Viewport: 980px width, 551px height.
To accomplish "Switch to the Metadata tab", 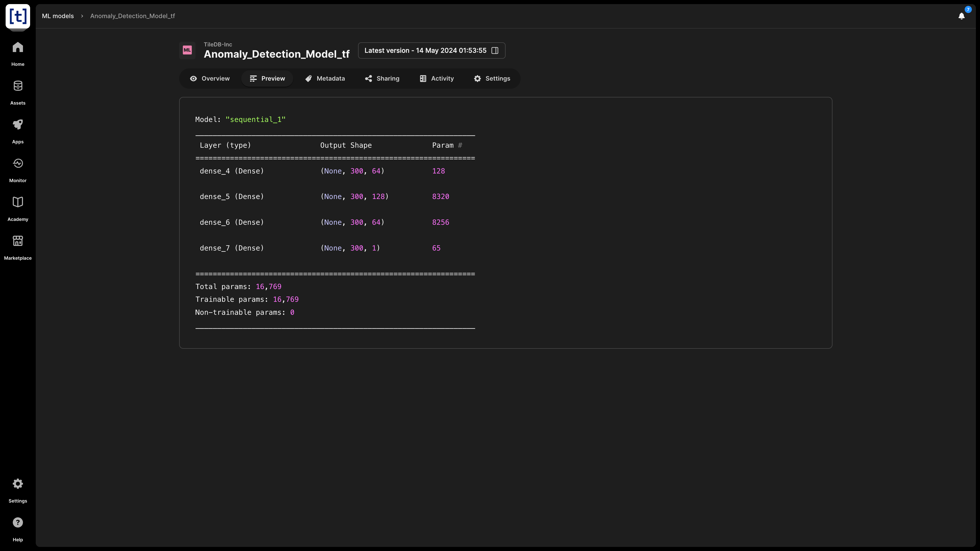I will pos(325,79).
